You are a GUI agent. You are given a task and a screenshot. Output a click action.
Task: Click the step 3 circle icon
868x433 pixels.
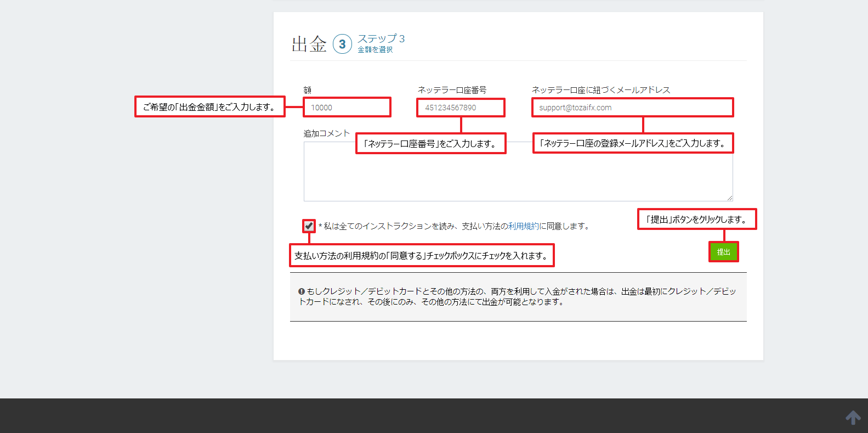tap(342, 44)
